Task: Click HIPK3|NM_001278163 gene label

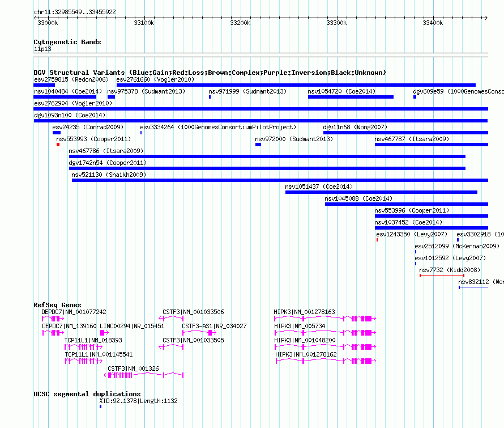Action: click(x=305, y=312)
